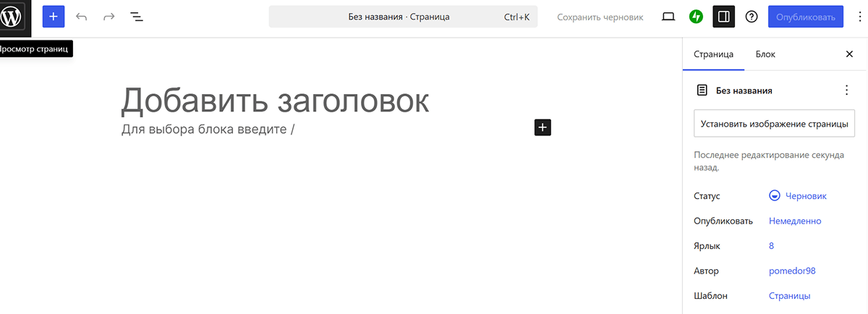Open the three-dot actions menu for Без названия
The height and width of the screenshot is (314, 868).
(x=846, y=90)
